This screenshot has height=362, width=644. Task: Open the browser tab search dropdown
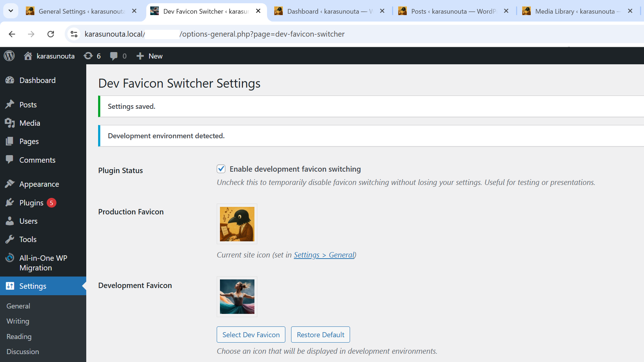coord(10,11)
